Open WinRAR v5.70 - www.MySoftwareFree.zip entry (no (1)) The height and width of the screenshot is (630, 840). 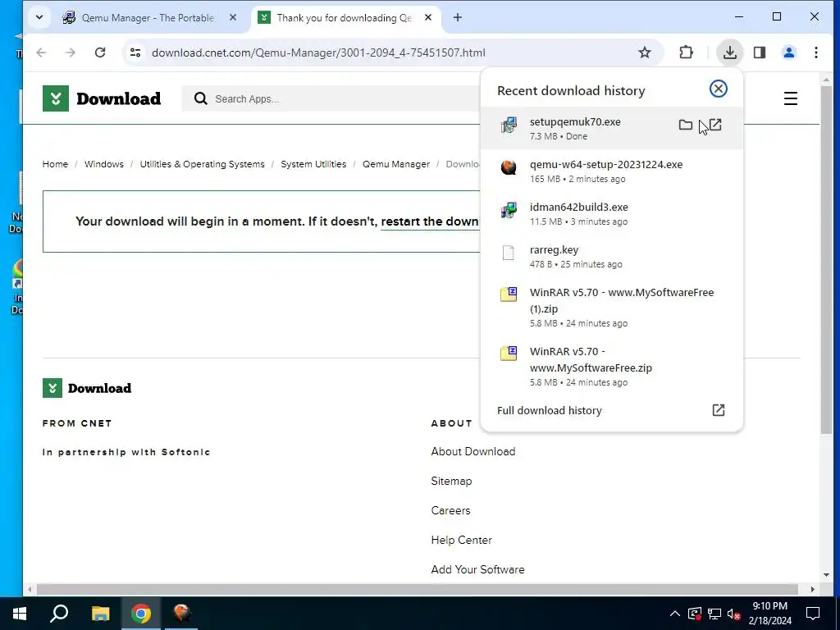click(611, 366)
